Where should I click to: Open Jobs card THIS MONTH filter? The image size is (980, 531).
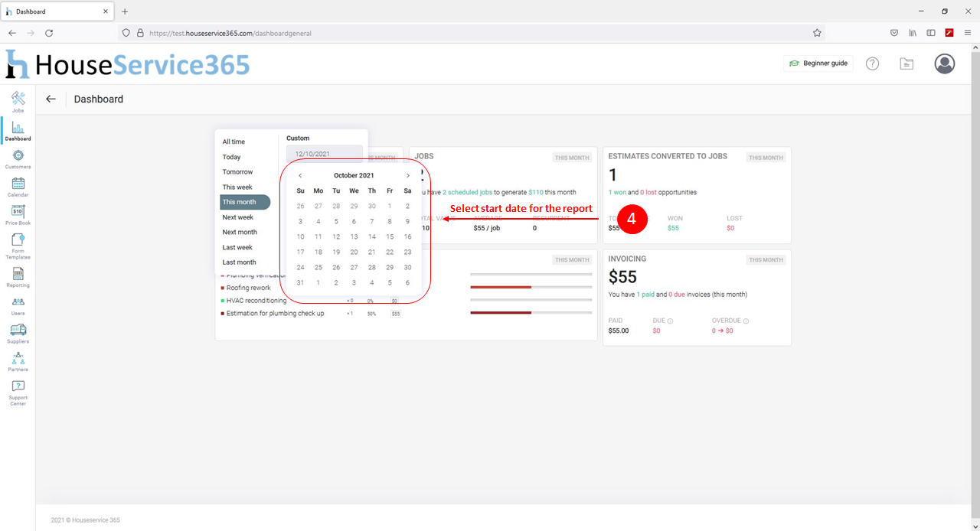coord(572,158)
